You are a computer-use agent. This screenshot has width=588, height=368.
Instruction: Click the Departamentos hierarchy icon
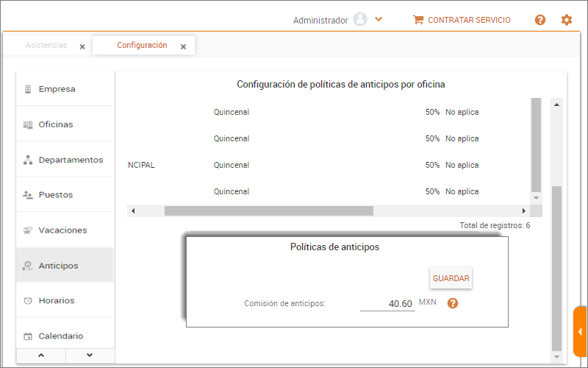(x=28, y=160)
